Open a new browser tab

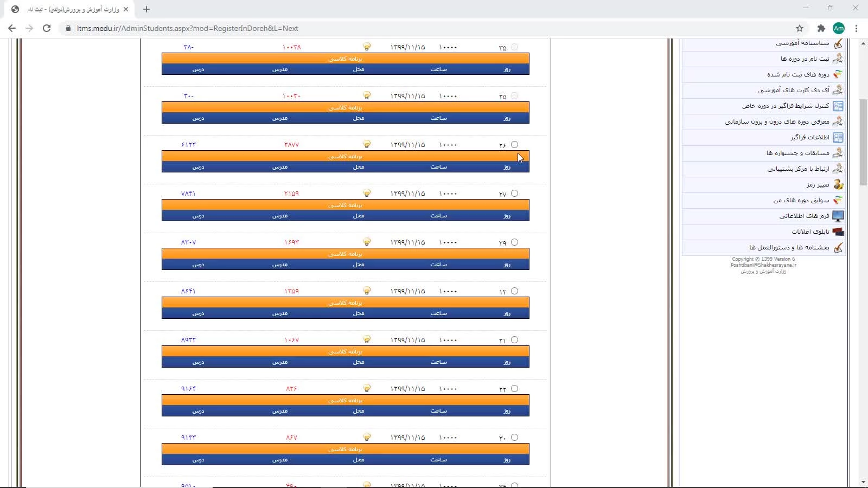click(146, 9)
